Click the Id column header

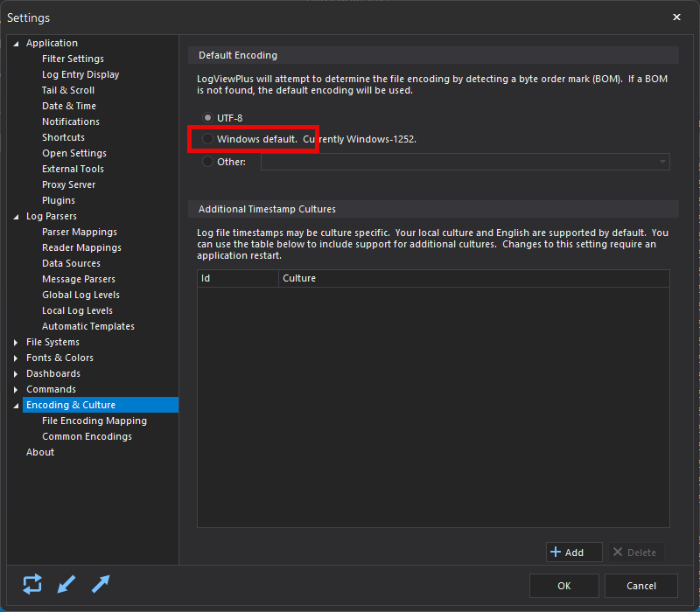[x=238, y=278]
